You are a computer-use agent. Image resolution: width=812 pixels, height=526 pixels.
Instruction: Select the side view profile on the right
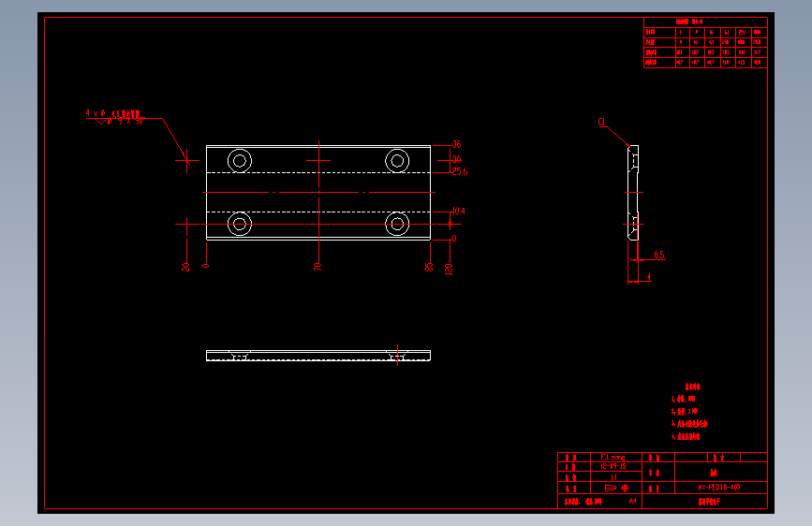pos(633,193)
